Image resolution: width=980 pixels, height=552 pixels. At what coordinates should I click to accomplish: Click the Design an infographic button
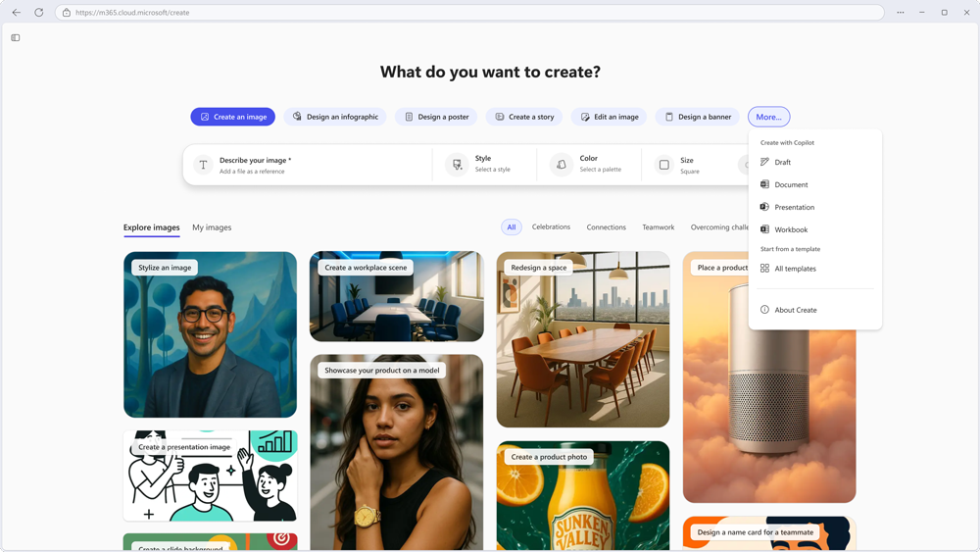coord(335,117)
